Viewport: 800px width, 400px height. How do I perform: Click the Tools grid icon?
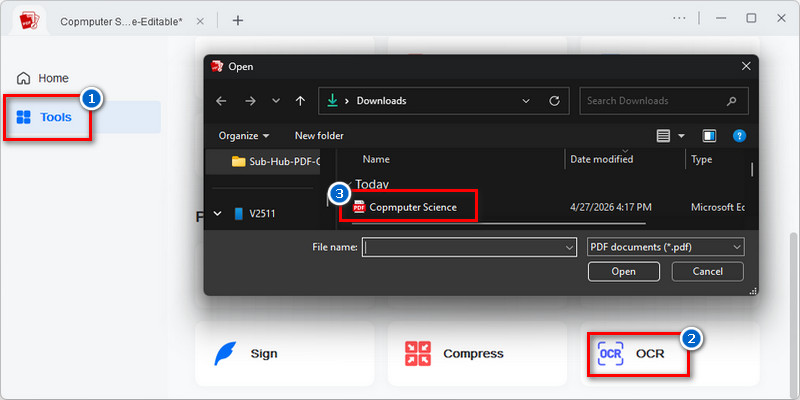[23, 117]
